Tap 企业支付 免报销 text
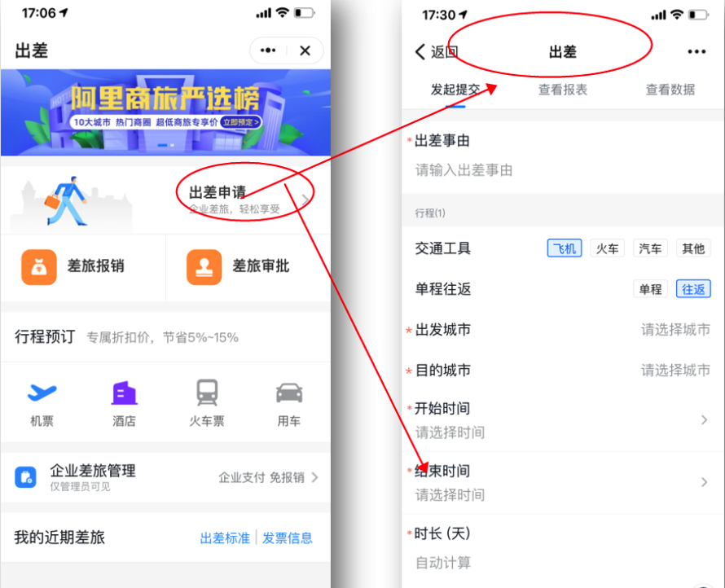Screen dimensions: 725x588 tap(261, 477)
